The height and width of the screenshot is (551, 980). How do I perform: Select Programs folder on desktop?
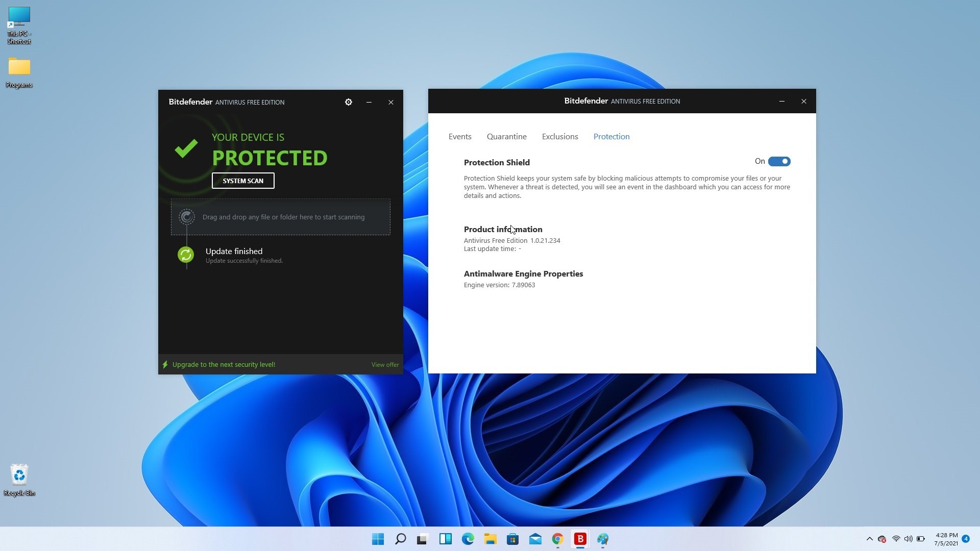19,72
